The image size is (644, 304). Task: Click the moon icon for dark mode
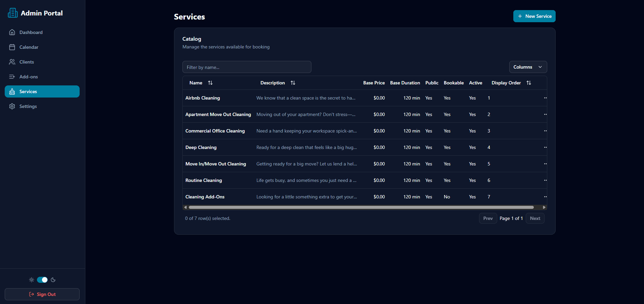(53, 279)
